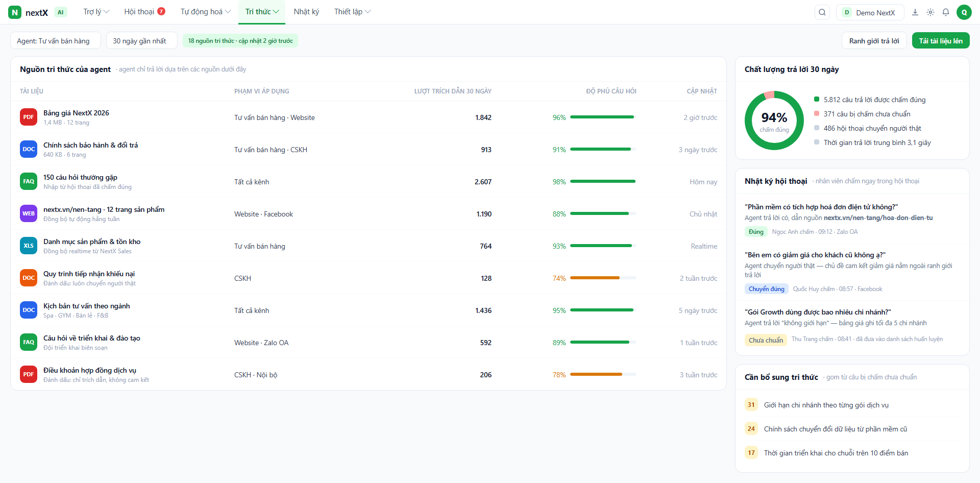Click DOC icon of Kịch bản tư vấn theo ngành

pos(29,310)
